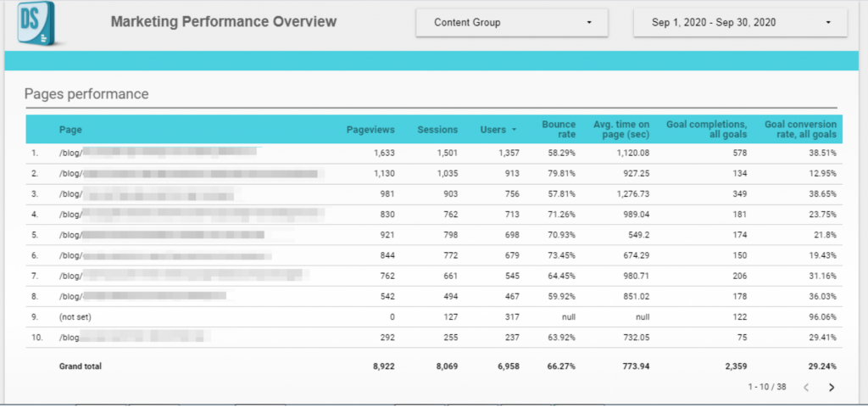Screen dimensions: 868x408
Task: Click the Users column sort arrow
Action: tap(515, 130)
